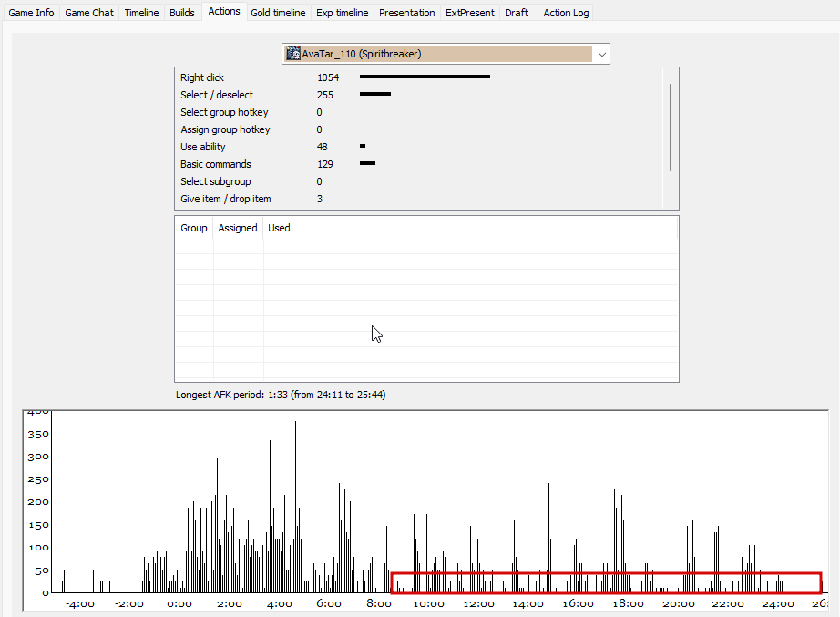Screen dimensions: 840x617
Task: Click the 24:00 mark on chart axis
Action: 778,603
